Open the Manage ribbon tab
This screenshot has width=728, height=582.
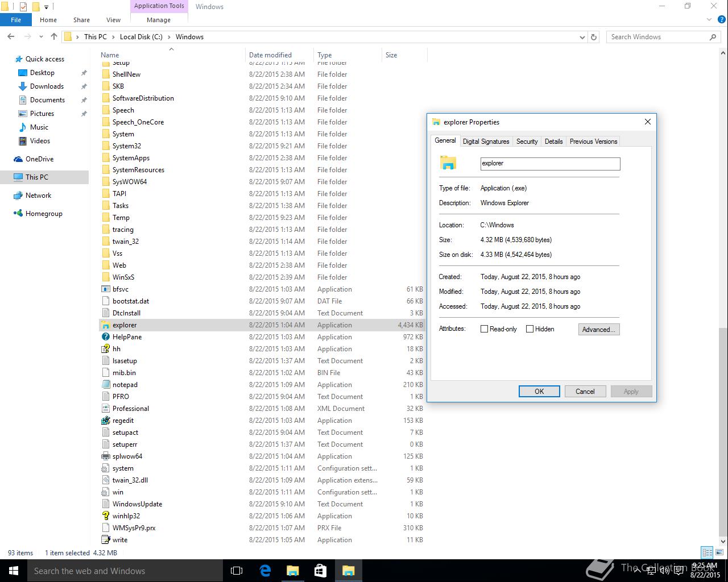pos(159,20)
